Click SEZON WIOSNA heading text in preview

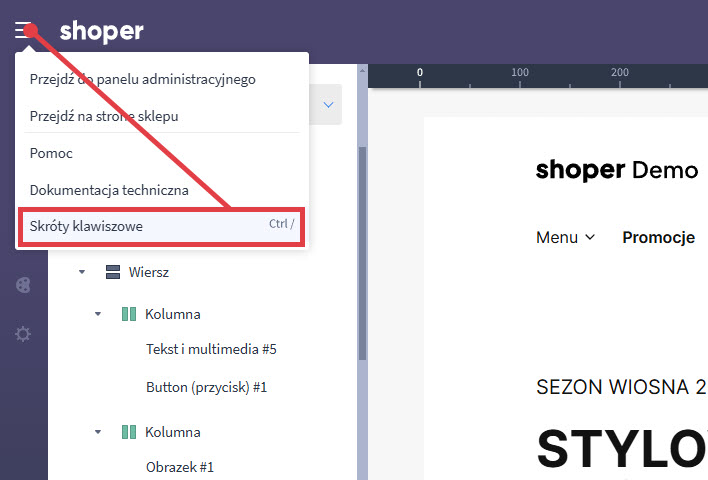tap(622, 387)
